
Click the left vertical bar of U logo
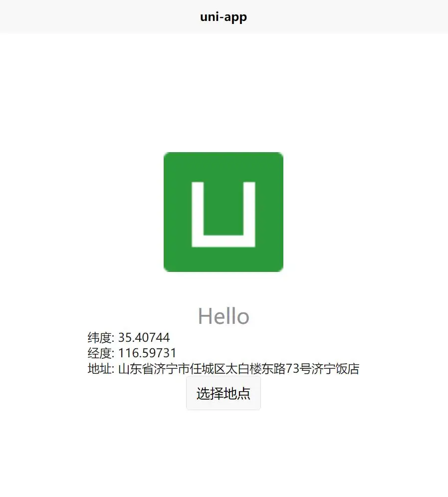point(198,215)
